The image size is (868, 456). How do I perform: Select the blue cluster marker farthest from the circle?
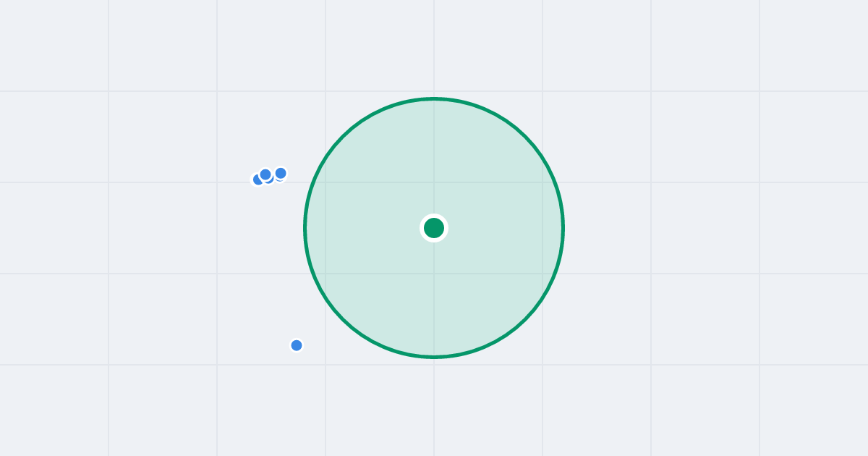point(258,180)
